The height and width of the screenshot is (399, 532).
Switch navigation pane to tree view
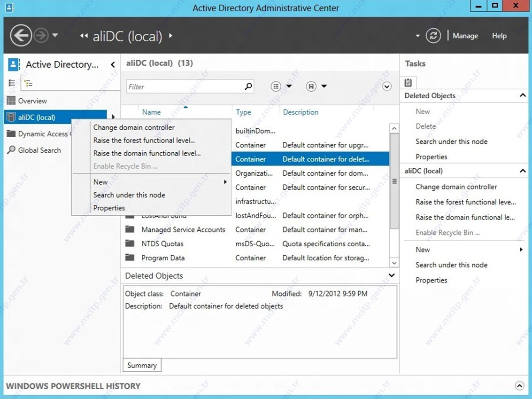29,83
